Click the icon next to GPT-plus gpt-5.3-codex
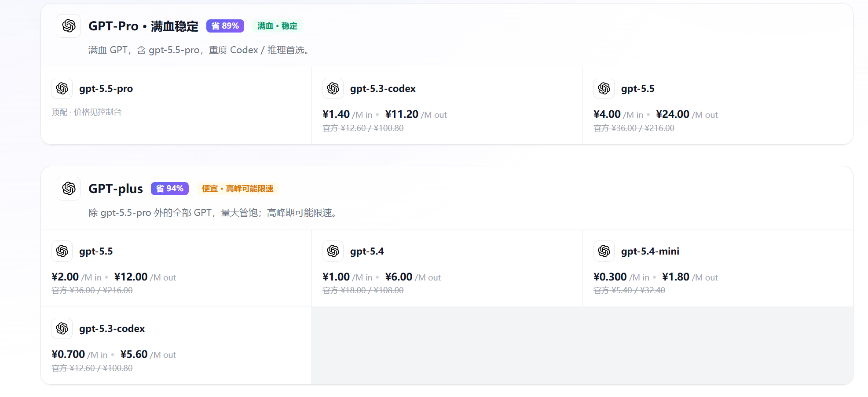The image size is (868, 397). pos(62,328)
